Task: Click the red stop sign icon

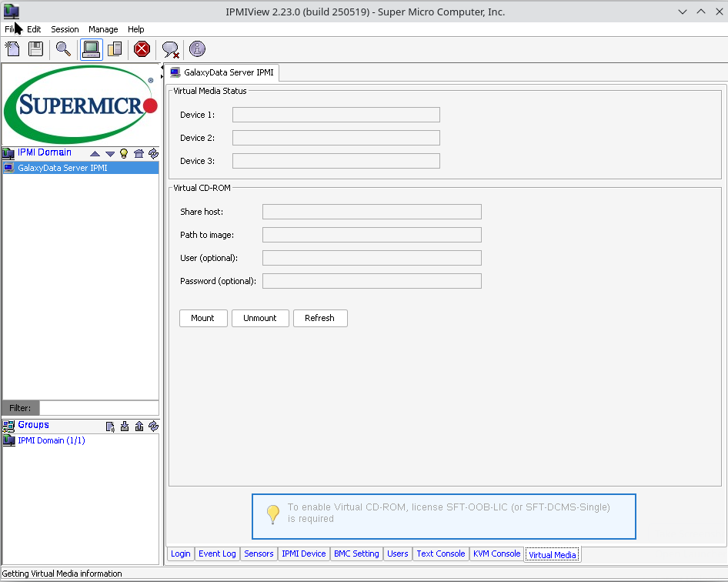Action: point(142,48)
